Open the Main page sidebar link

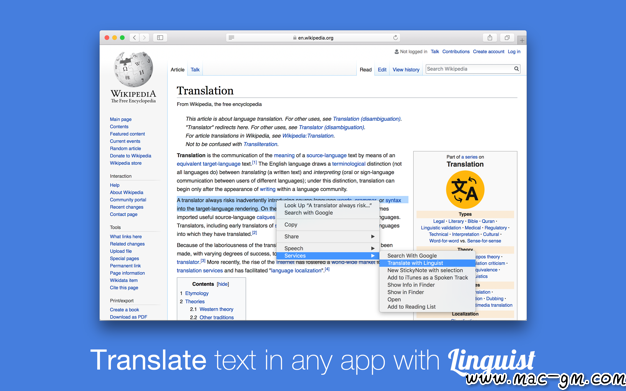[x=121, y=119]
